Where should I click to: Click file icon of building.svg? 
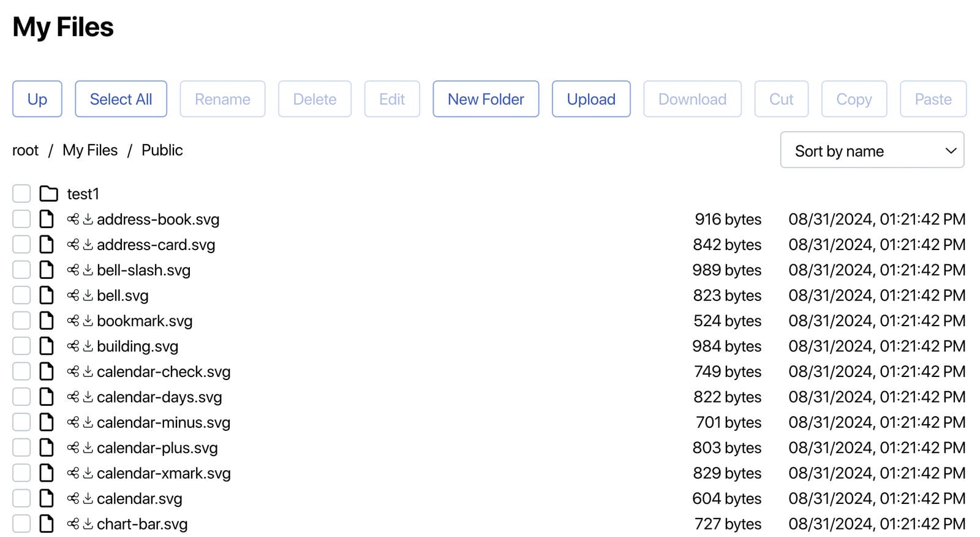click(x=47, y=346)
